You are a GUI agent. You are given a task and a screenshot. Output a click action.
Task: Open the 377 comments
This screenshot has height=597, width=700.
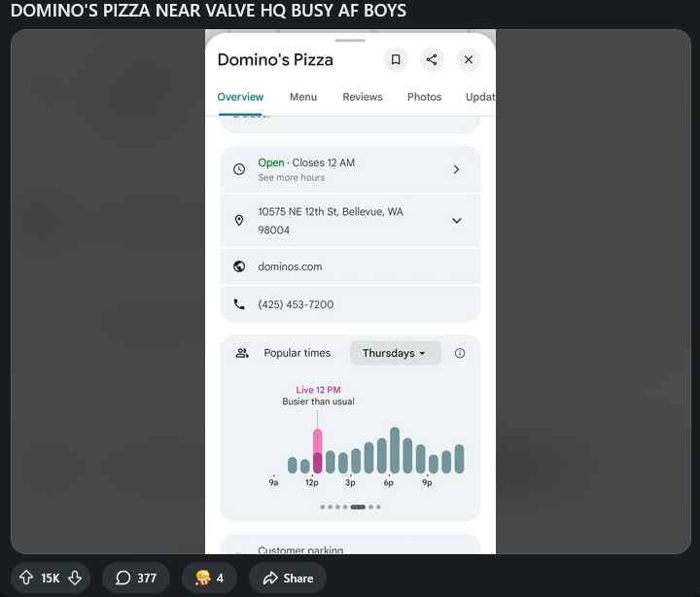(136, 578)
